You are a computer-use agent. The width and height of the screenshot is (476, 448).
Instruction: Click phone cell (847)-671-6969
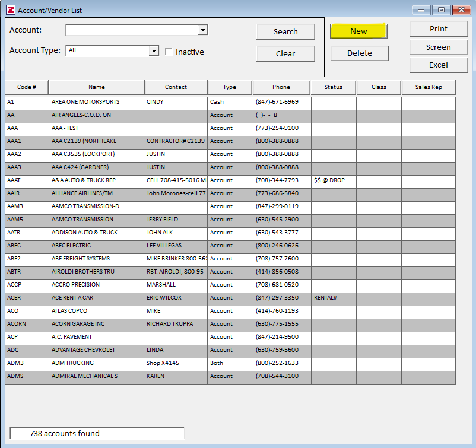pyautogui.click(x=282, y=103)
